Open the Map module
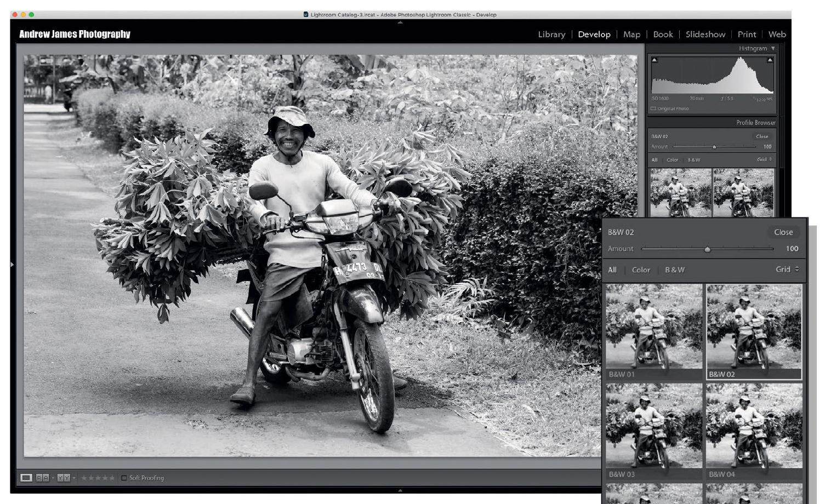831x504 pixels. [631, 34]
